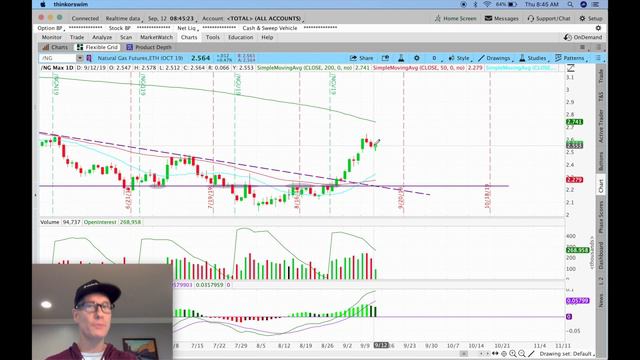Open the Phase Scores side tab
640x360 pixels.
click(x=601, y=217)
